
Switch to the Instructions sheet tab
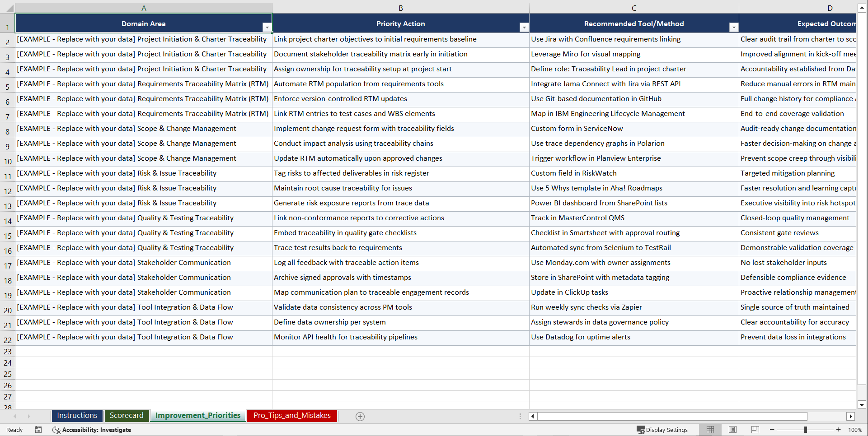(x=77, y=416)
